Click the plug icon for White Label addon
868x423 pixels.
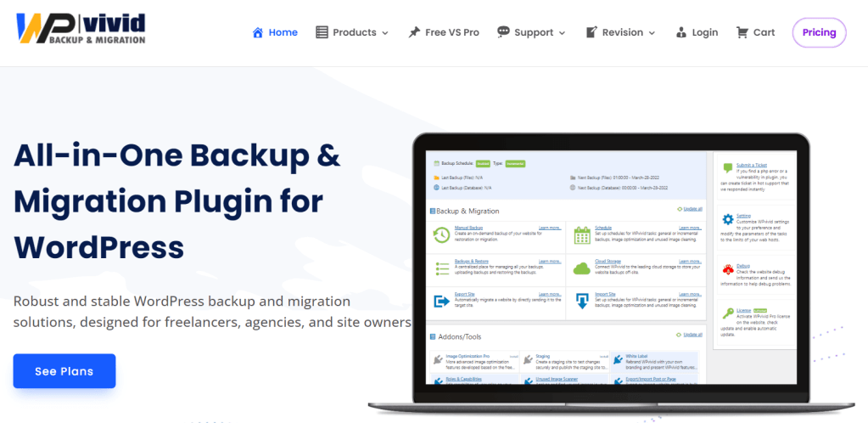(x=618, y=359)
